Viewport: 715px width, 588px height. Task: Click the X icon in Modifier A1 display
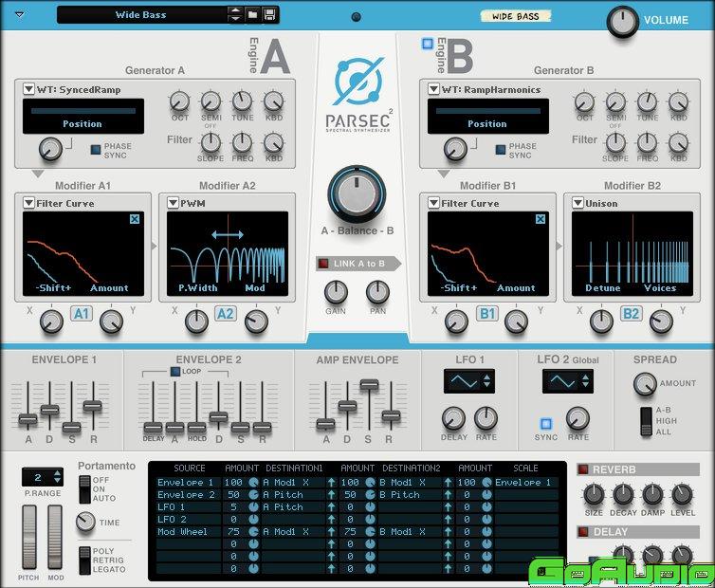click(x=135, y=219)
